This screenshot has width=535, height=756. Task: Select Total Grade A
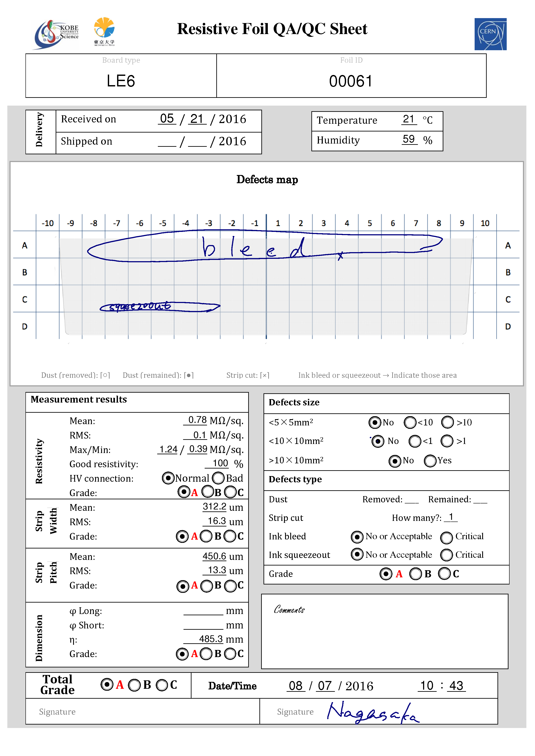(x=107, y=684)
